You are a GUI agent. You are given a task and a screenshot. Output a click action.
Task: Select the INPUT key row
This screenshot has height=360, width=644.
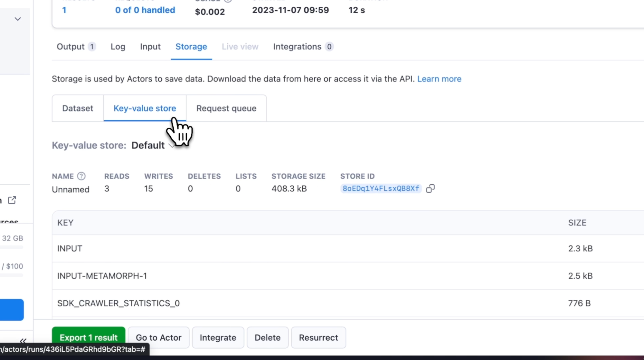point(348,248)
